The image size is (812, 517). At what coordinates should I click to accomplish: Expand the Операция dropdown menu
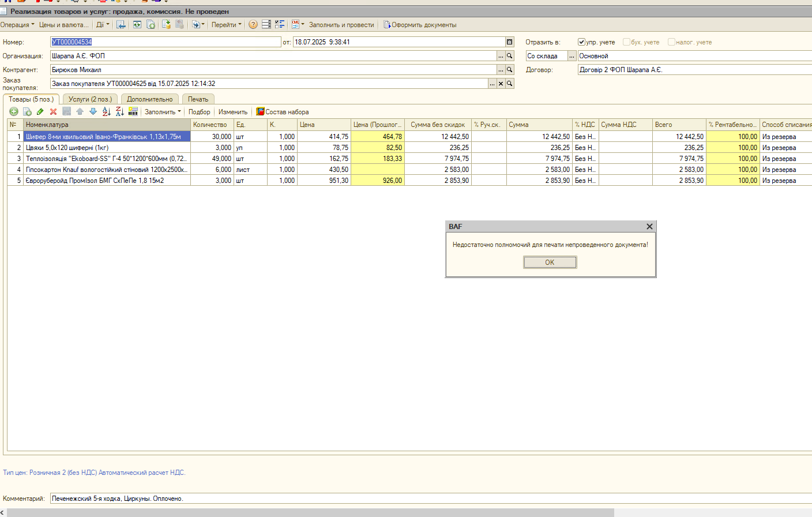[x=17, y=25]
